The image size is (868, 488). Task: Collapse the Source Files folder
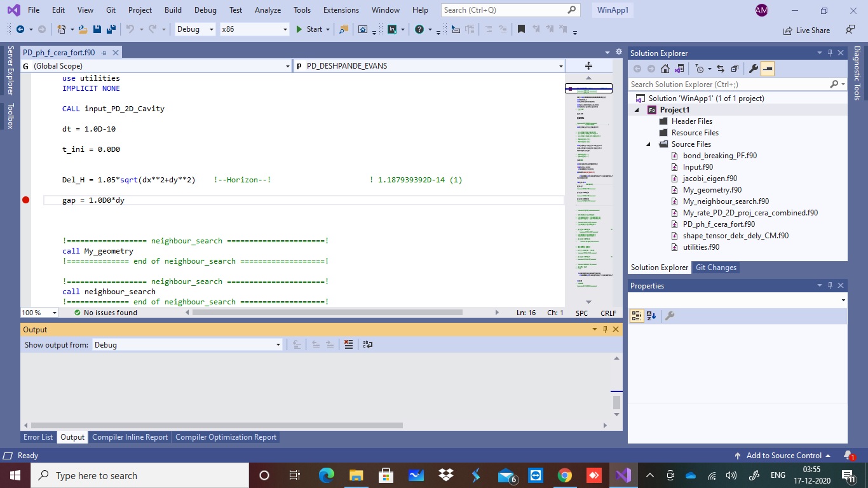649,144
